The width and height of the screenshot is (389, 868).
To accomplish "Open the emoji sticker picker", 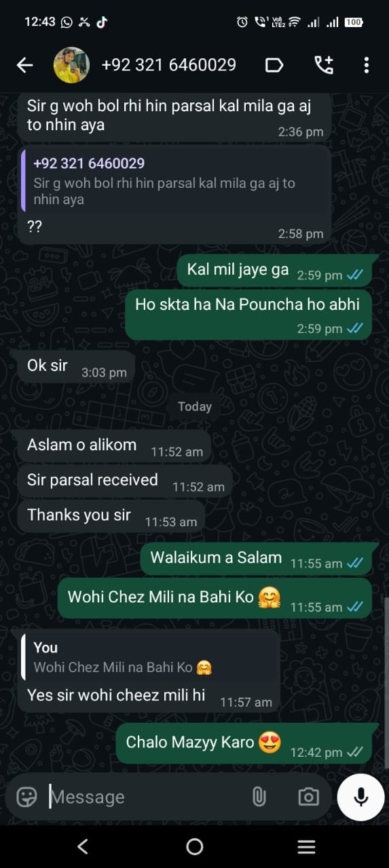I will [26, 797].
